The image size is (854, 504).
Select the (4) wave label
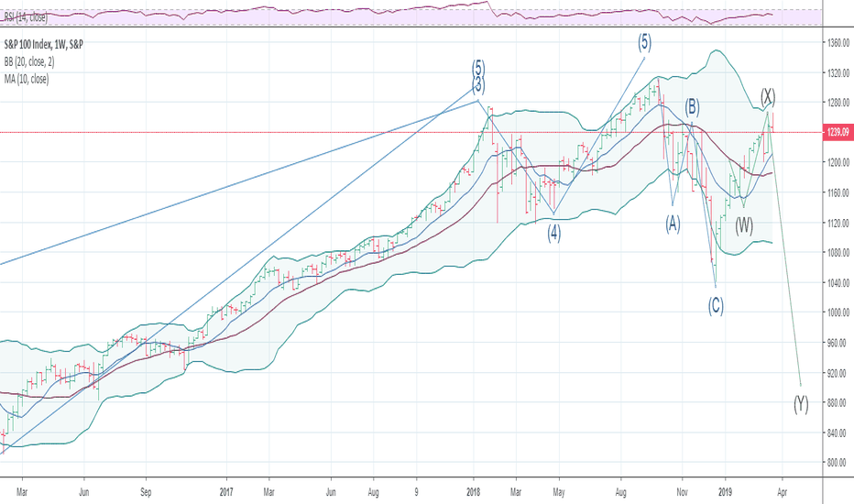pyautogui.click(x=553, y=233)
